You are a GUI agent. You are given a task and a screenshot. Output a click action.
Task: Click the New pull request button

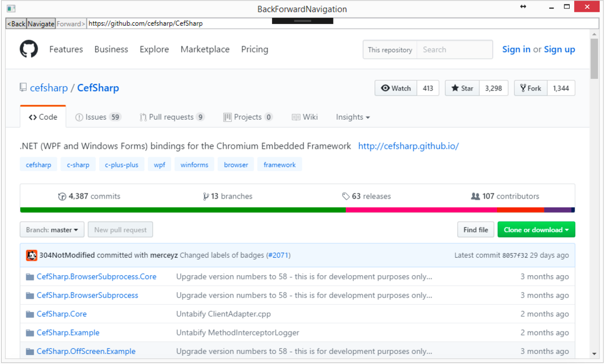[120, 230]
